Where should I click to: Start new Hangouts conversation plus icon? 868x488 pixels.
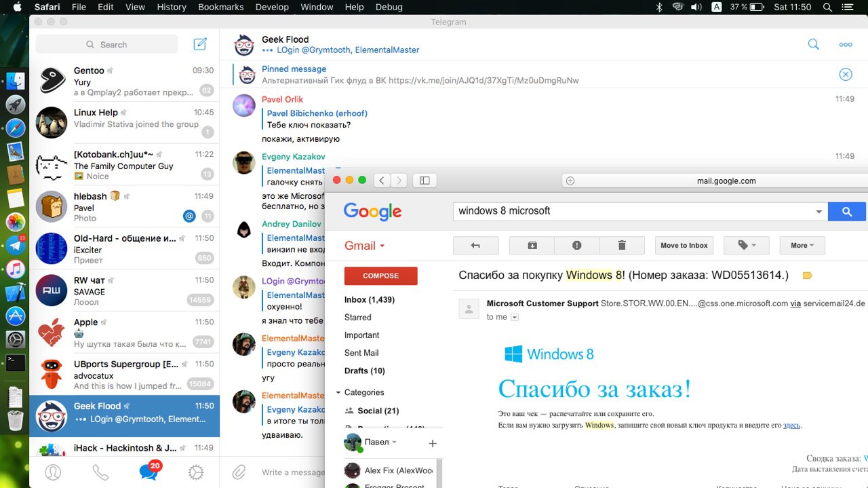(433, 444)
